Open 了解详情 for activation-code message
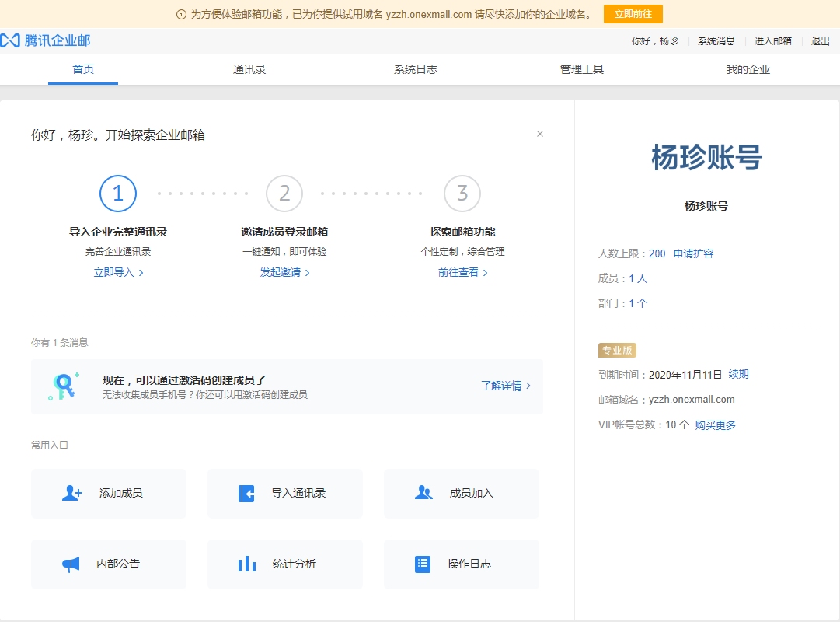The image size is (840, 622). coord(501,386)
